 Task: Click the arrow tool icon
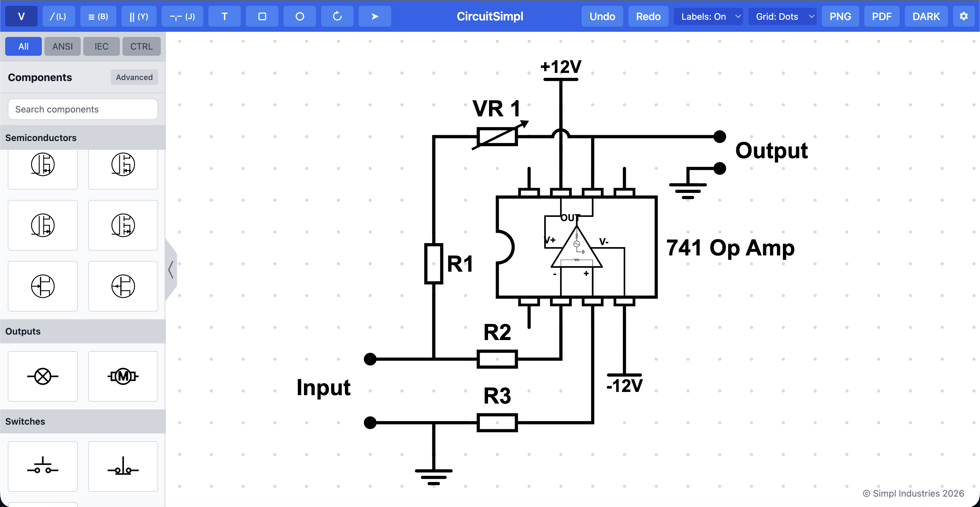click(x=375, y=16)
